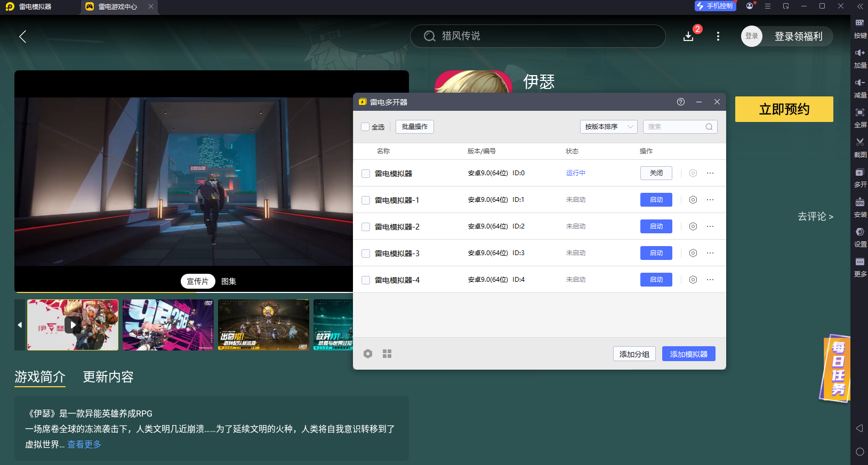The width and height of the screenshot is (868, 465).
Task: Select the 图集 gallery tab
Action: click(x=229, y=281)
